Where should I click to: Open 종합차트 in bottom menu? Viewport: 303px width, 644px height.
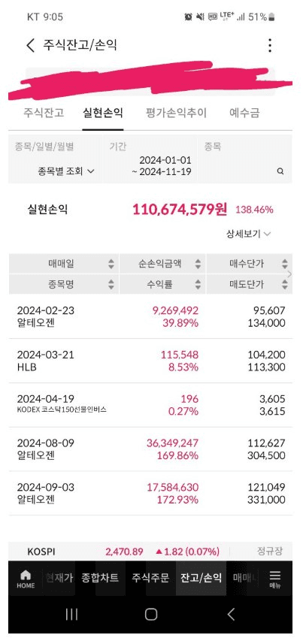pos(100,579)
